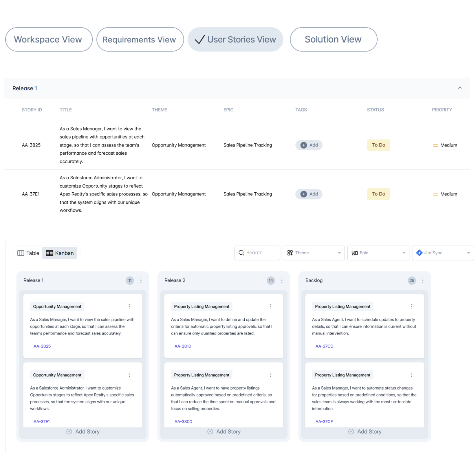The height and width of the screenshot is (453, 476).
Task: Click the Epic filter icon
Action: [x=355, y=253]
